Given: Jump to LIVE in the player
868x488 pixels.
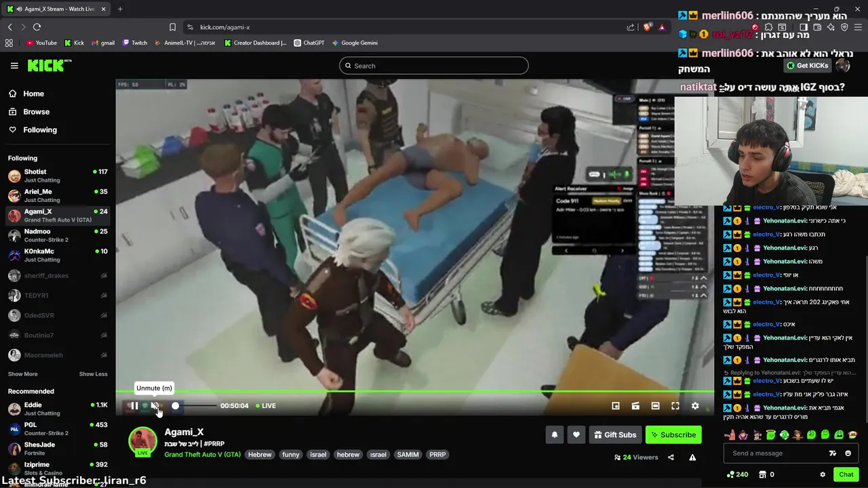Looking at the screenshot, I should click(x=265, y=406).
